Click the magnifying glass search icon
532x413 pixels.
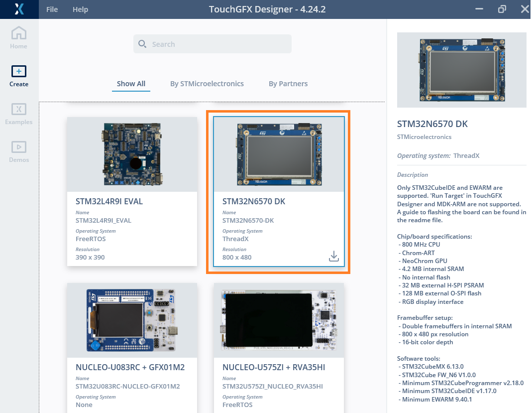click(142, 44)
